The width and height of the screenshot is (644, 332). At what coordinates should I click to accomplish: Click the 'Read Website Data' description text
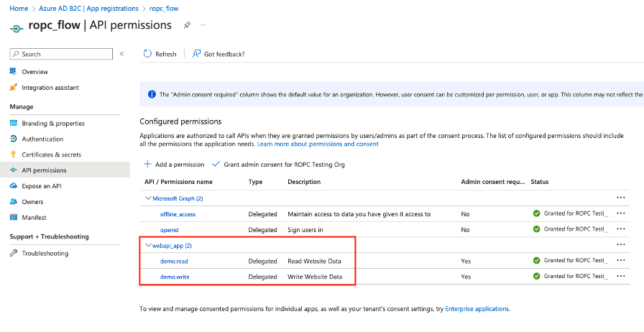314,261
